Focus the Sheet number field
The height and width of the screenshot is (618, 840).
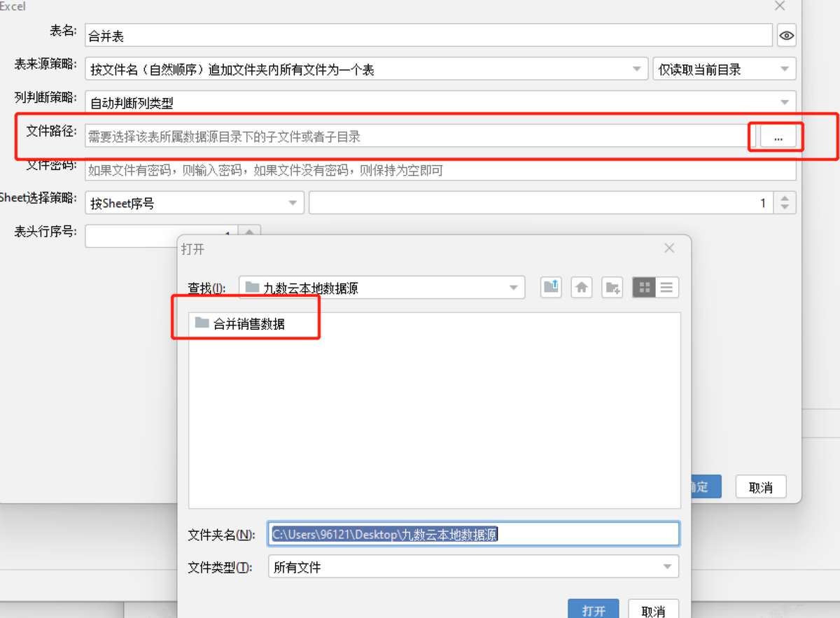coord(541,203)
